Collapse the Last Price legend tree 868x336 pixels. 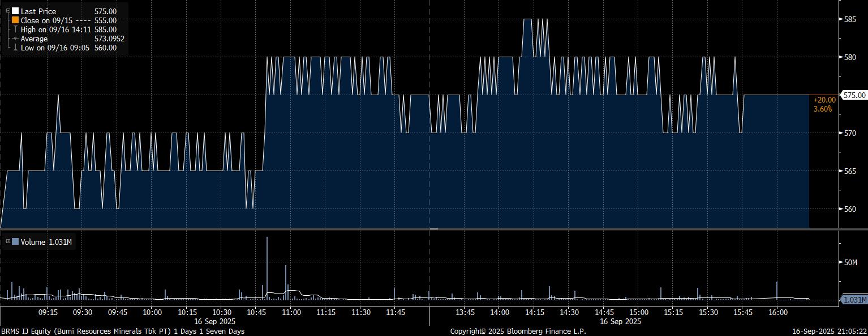[x=8, y=11]
